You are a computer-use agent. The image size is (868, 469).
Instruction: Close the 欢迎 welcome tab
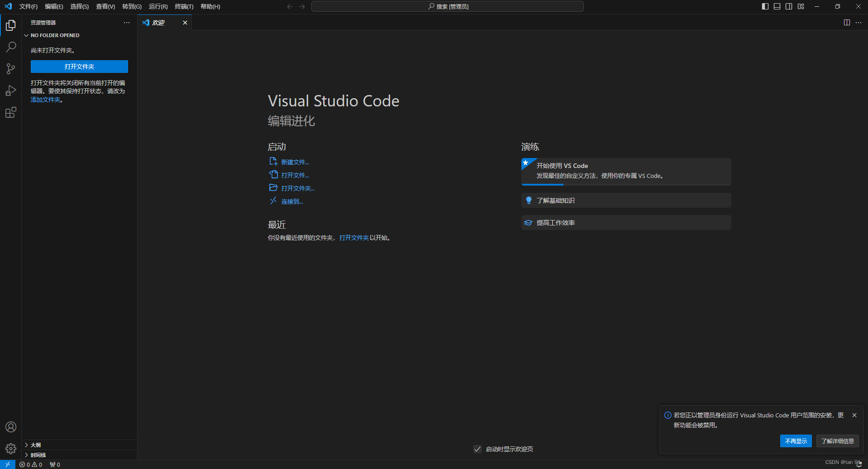pos(185,23)
